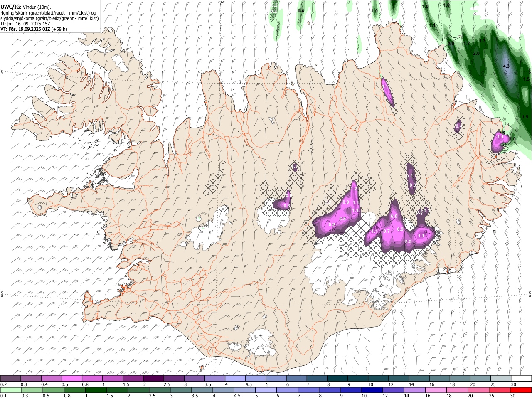Viewport: 532px width, 399px height.
Task: Click the 'slydda/snjókoma' legend description line
Action: coord(49,18)
